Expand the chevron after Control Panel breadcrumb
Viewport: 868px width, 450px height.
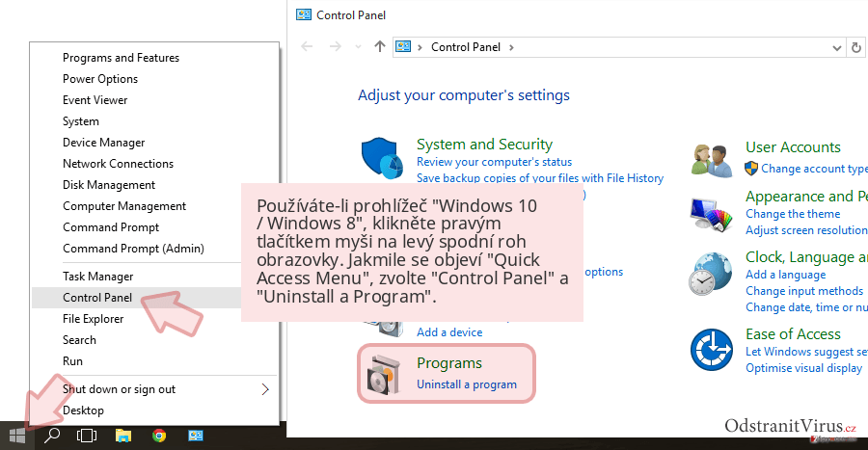[511, 47]
